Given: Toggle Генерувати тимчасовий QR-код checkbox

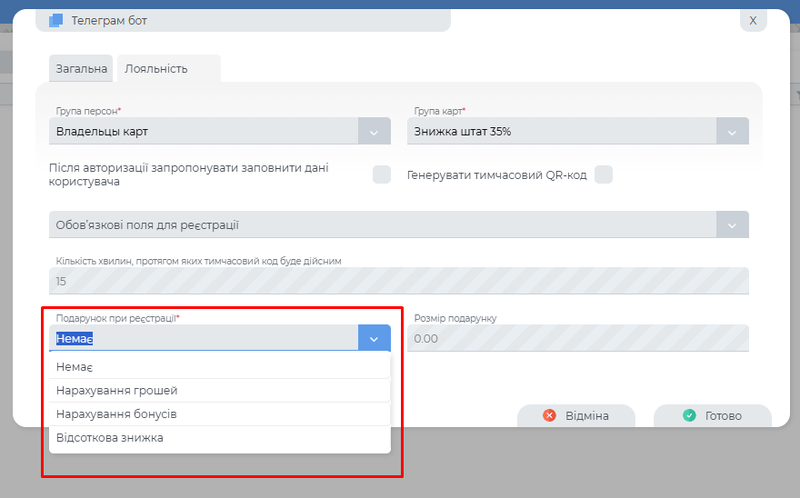Looking at the screenshot, I should click(603, 175).
